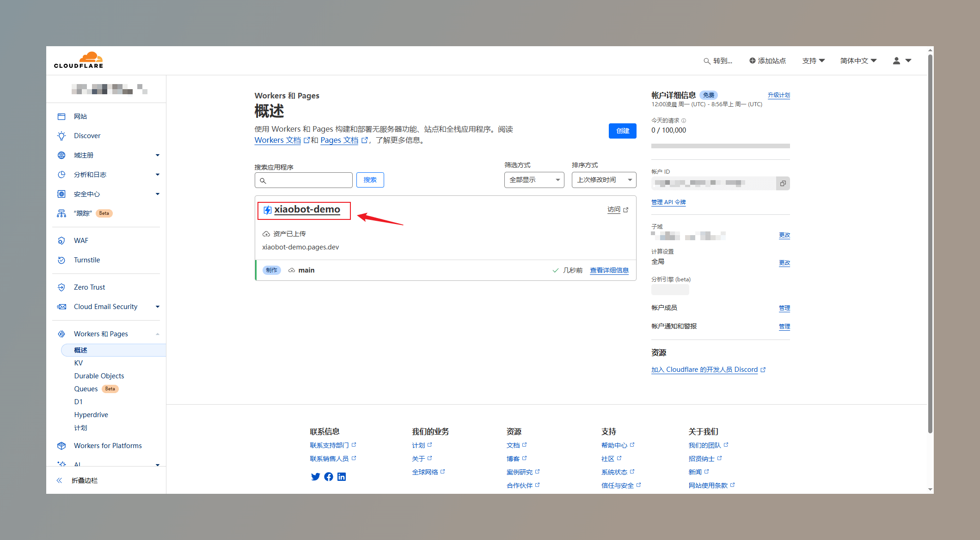This screenshot has height=540, width=980.
Task: Open the 网站 sidebar icon
Action: pyautogui.click(x=61, y=116)
